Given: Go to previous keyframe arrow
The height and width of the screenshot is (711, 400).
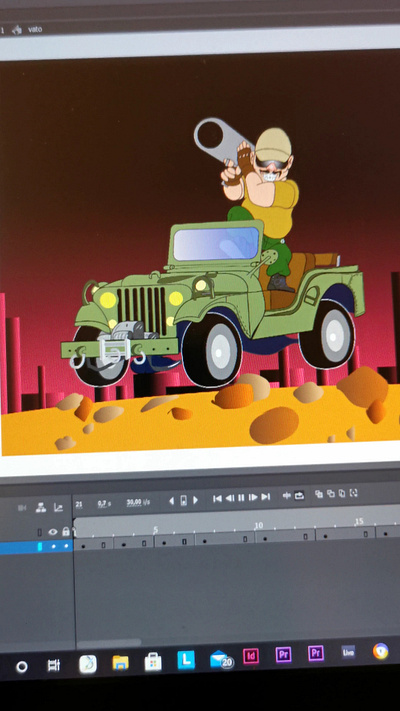Looking at the screenshot, I should tap(171, 501).
